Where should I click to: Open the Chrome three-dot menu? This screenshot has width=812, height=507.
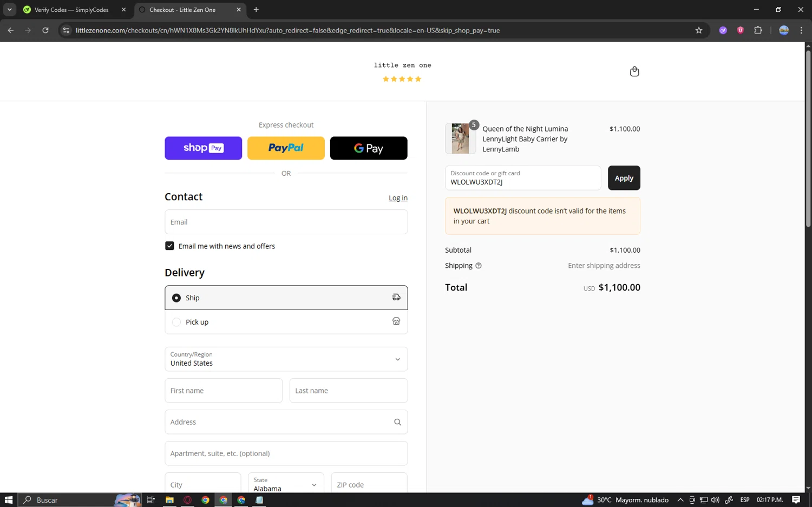[801, 30]
